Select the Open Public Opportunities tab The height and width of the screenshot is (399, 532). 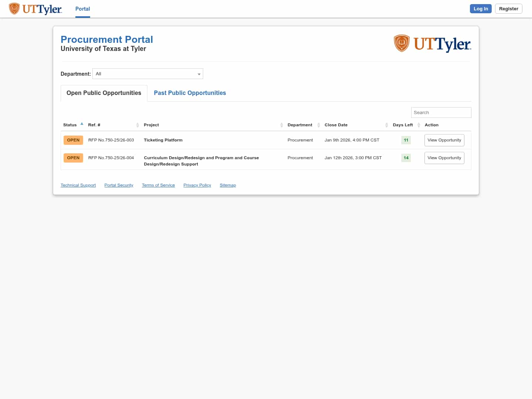104,93
